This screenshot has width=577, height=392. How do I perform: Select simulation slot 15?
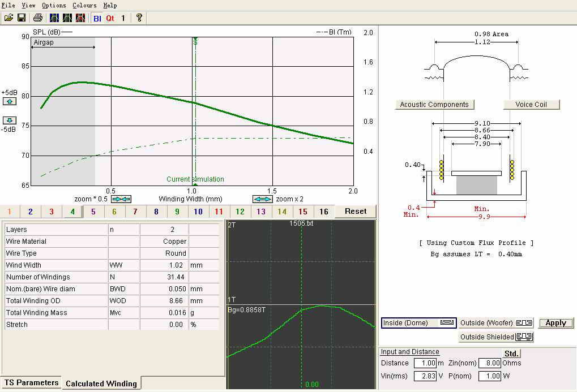pos(303,212)
